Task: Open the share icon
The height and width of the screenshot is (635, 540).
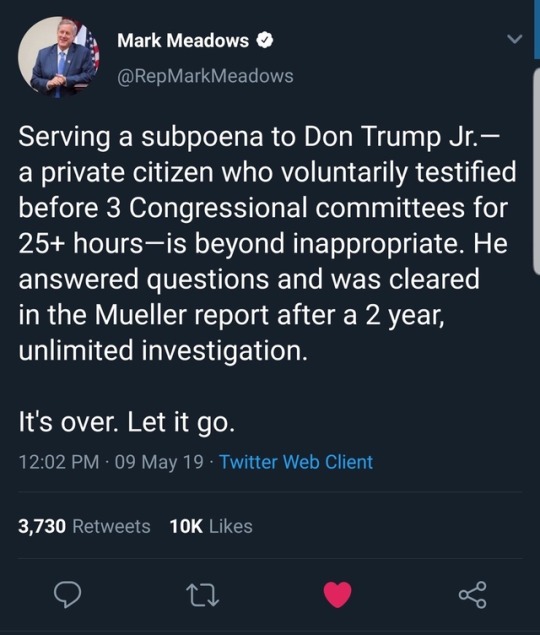Action: pyautogui.click(x=472, y=595)
